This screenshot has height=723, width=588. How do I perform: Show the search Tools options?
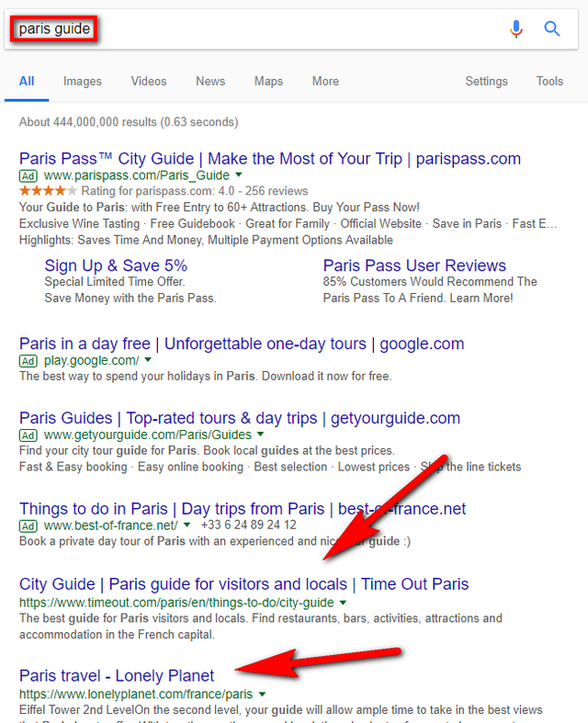coord(549,81)
